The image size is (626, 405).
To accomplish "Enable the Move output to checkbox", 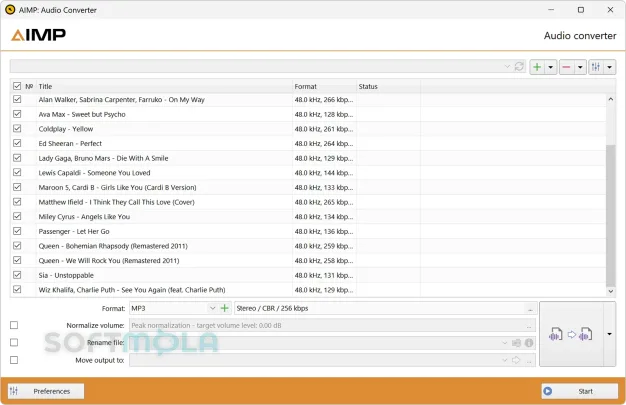I will [14, 360].
